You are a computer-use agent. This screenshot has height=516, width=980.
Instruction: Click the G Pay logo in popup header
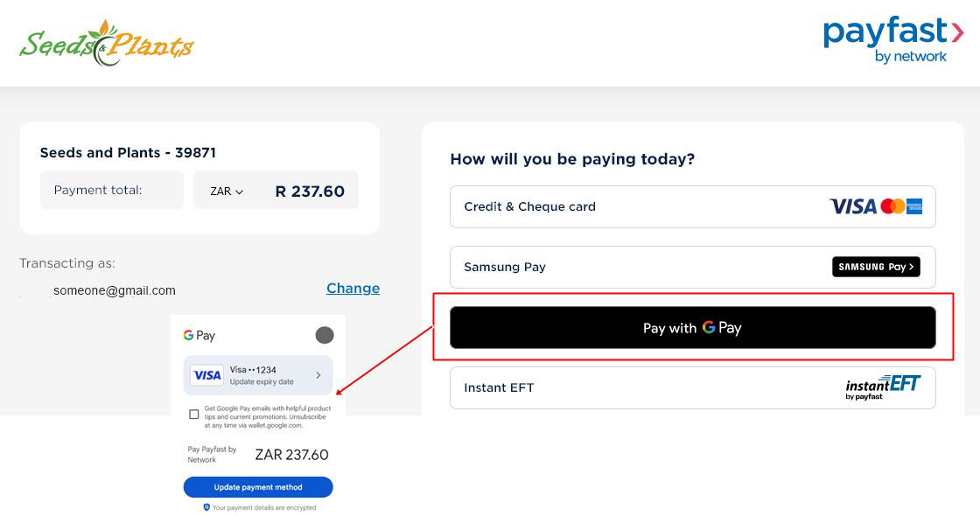(x=199, y=335)
